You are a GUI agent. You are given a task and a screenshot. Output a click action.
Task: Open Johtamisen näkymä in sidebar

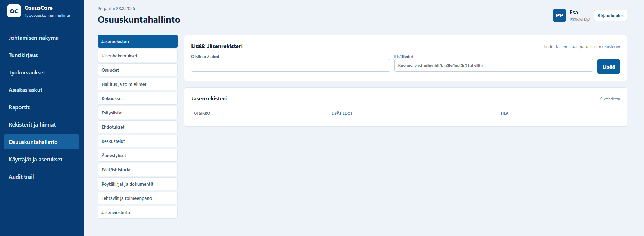coord(41,38)
